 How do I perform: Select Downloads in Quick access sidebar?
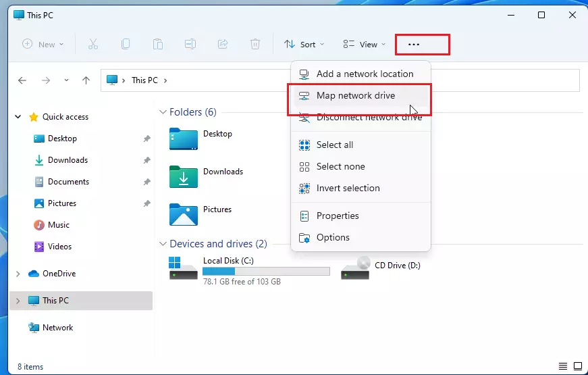click(x=68, y=160)
